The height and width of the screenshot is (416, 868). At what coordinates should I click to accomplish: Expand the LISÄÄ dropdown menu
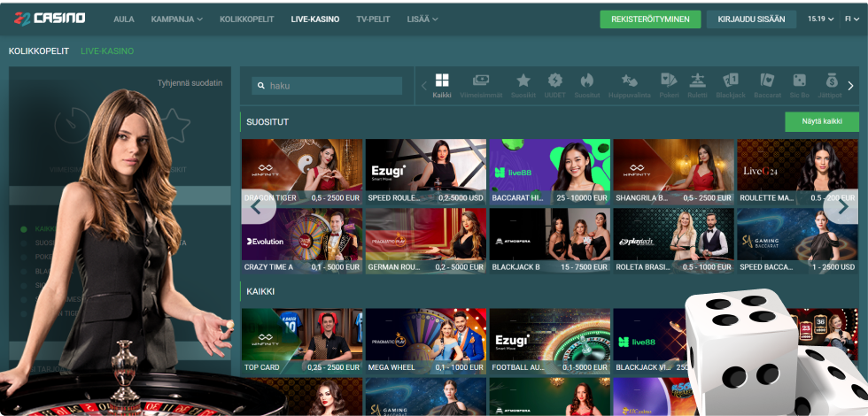422,19
